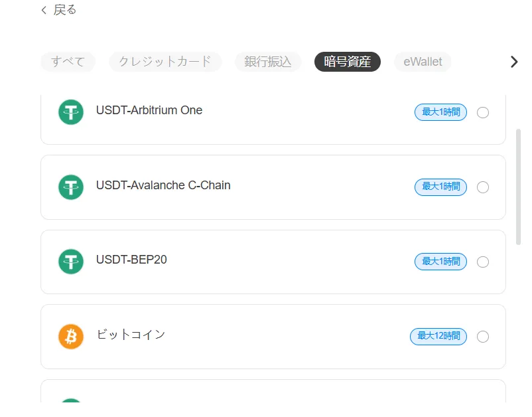This screenshot has width=532, height=417.
Task: Open the クレジットカード tab
Action: (165, 62)
